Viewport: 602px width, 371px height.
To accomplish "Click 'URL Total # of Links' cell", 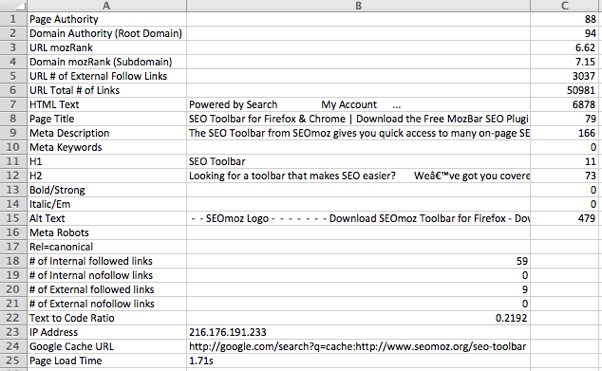I will click(x=107, y=90).
